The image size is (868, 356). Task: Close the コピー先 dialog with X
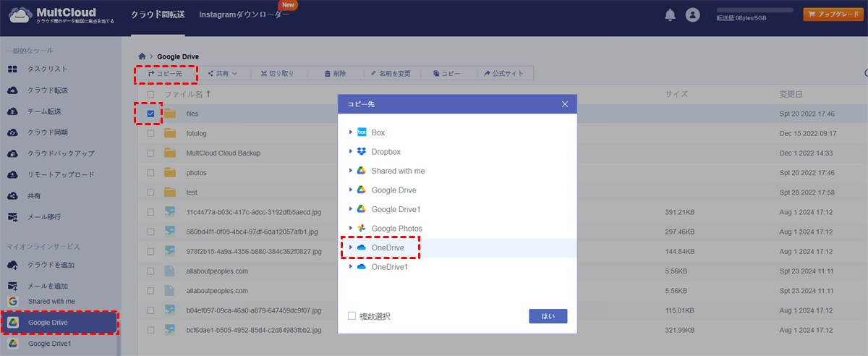coord(565,104)
